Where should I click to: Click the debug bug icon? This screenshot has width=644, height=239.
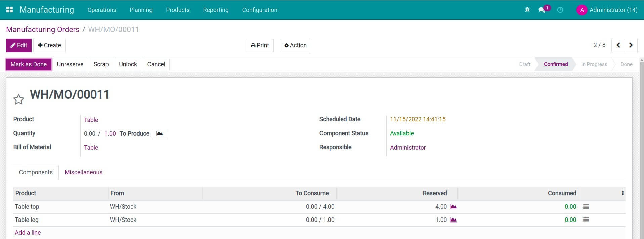click(x=527, y=10)
